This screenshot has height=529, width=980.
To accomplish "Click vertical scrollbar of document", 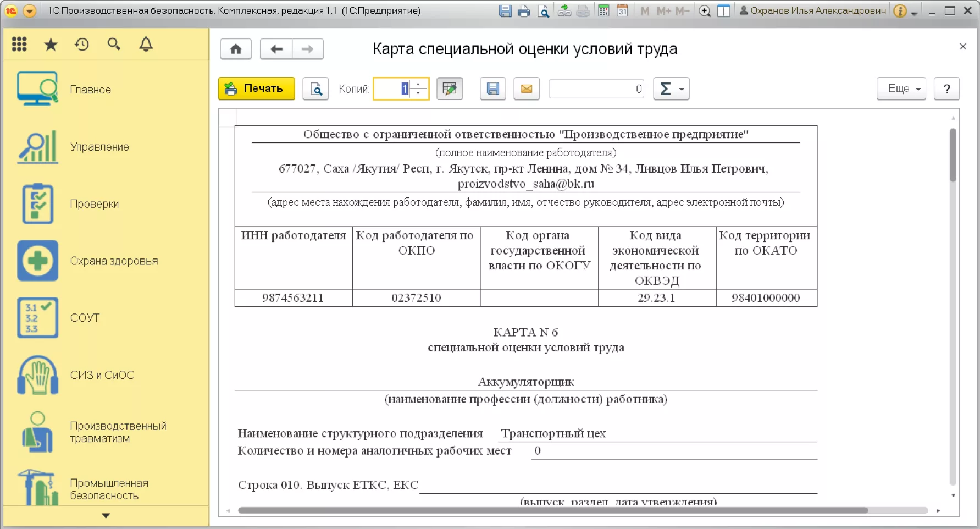I will click(x=953, y=155).
